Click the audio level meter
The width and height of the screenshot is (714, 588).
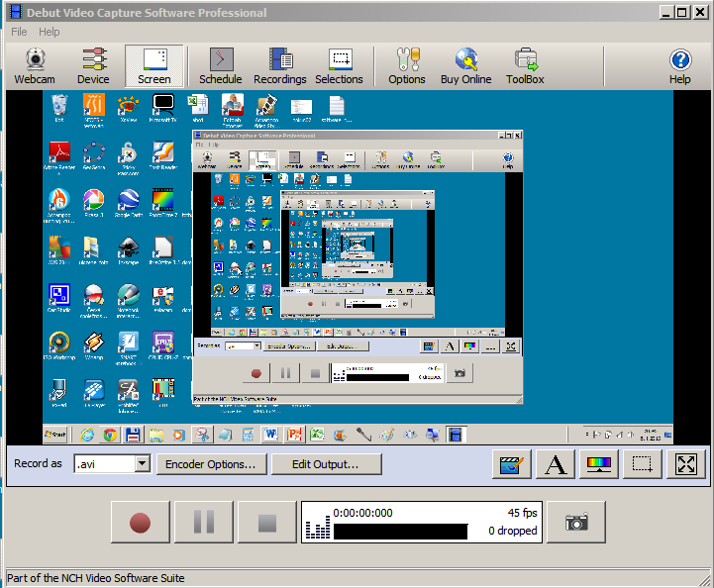[318, 527]
